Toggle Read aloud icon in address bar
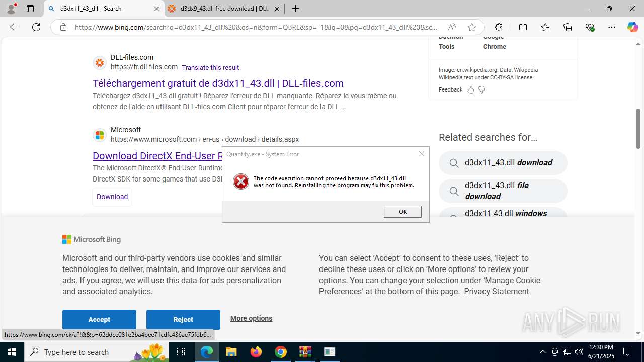 (x=452, y=27)
